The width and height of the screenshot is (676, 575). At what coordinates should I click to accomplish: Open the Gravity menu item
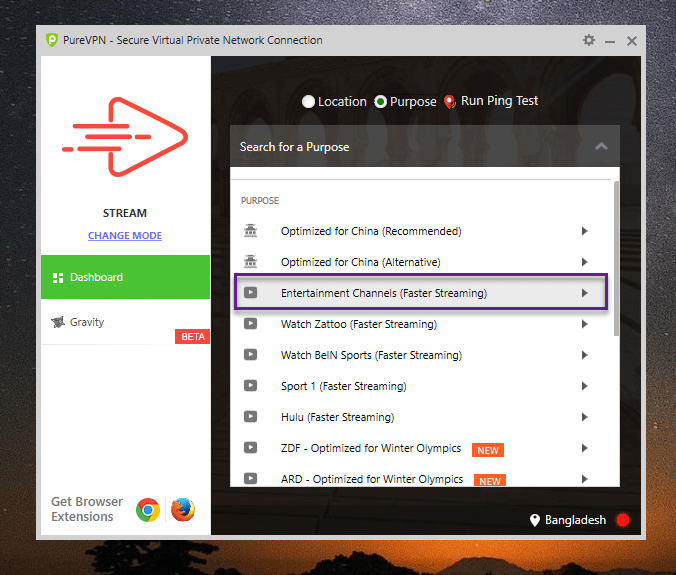pos(125,322)
